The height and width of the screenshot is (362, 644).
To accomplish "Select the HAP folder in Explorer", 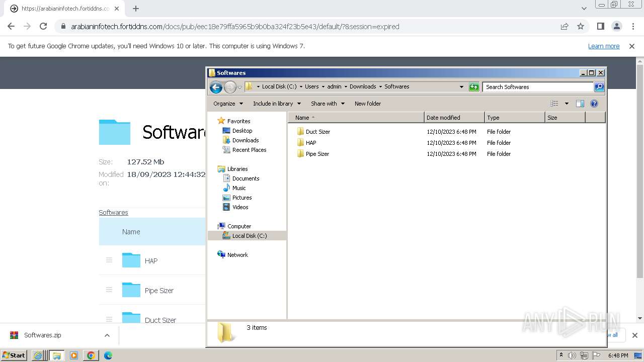I will [x=306, y=143].
